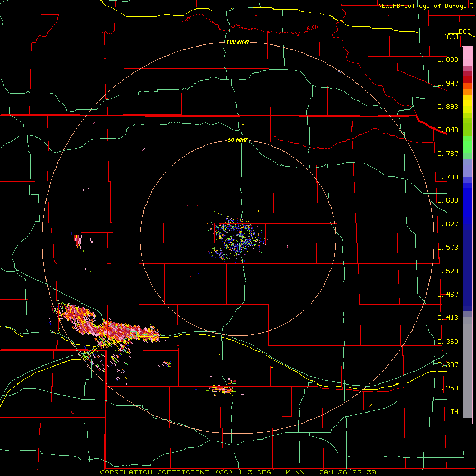Click the gray segment of the color bar

click(x=467, y=368)
